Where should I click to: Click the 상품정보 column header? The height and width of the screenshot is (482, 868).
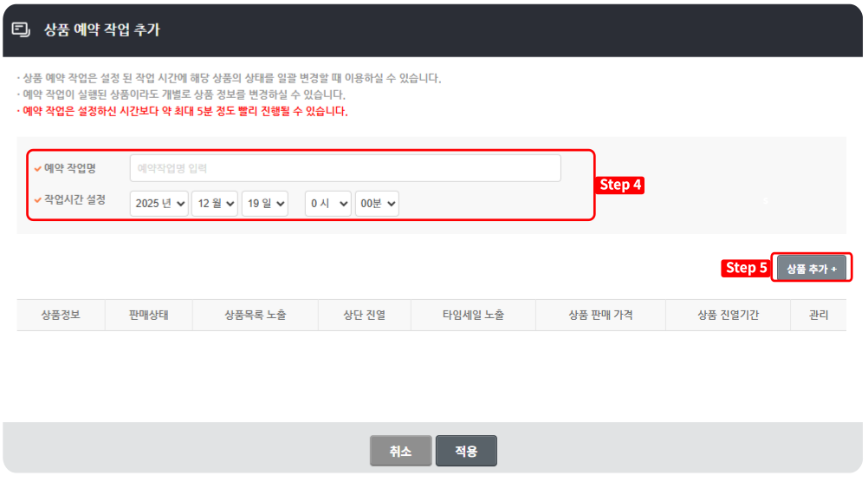point(61,316)
